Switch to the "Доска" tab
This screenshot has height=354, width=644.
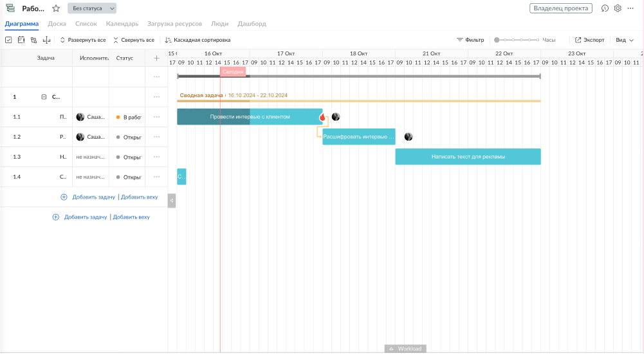57,24
